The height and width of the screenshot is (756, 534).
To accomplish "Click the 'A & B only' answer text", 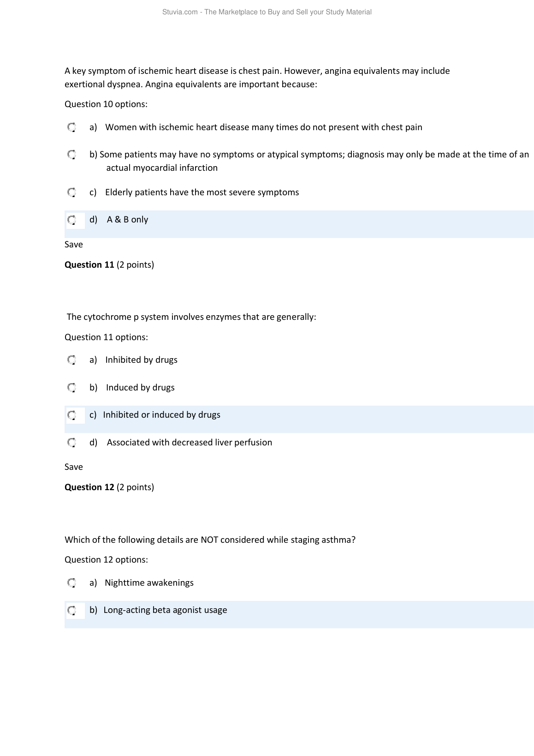I will (127, 220).
